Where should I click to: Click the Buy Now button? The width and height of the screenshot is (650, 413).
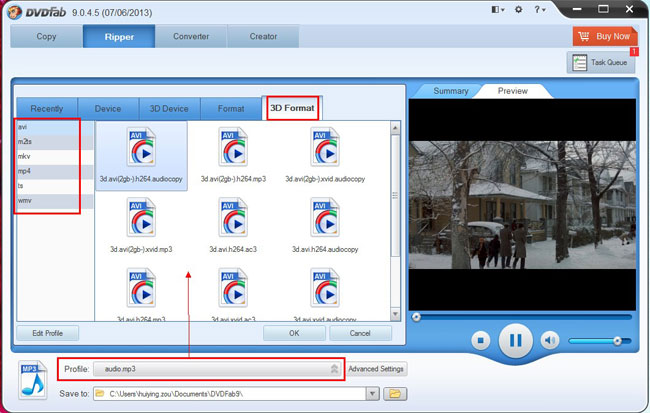coord(605,36)
